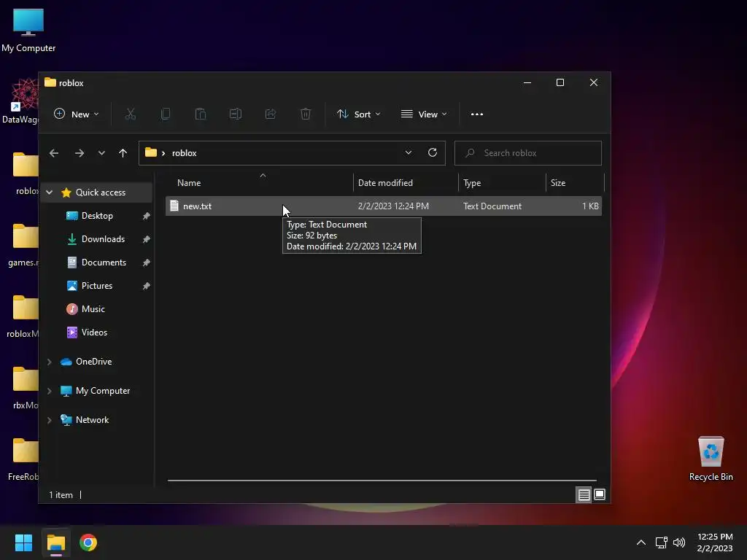This screenshot has height=560, width=747.
Task: Refresh the roblox folder
Action: click(433, 153)
